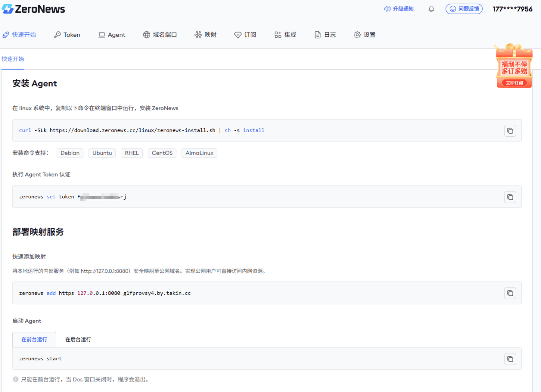Open the 集成 grid icon
The width and height of the screenshot is (541, 392).
278,35
